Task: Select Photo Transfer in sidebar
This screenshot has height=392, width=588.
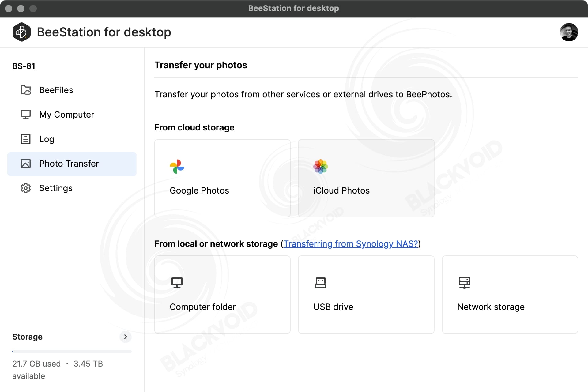Action: pos(72,164)
